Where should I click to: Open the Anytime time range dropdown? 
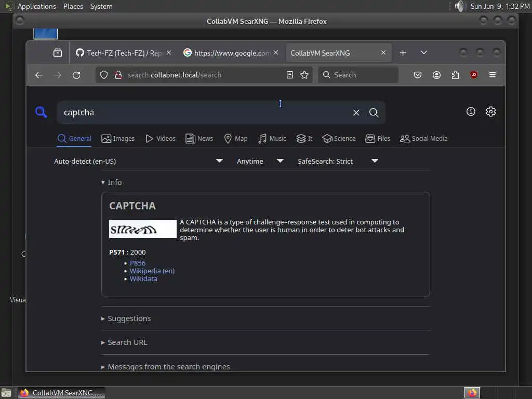pyautogui.click(x=260, y=162)
